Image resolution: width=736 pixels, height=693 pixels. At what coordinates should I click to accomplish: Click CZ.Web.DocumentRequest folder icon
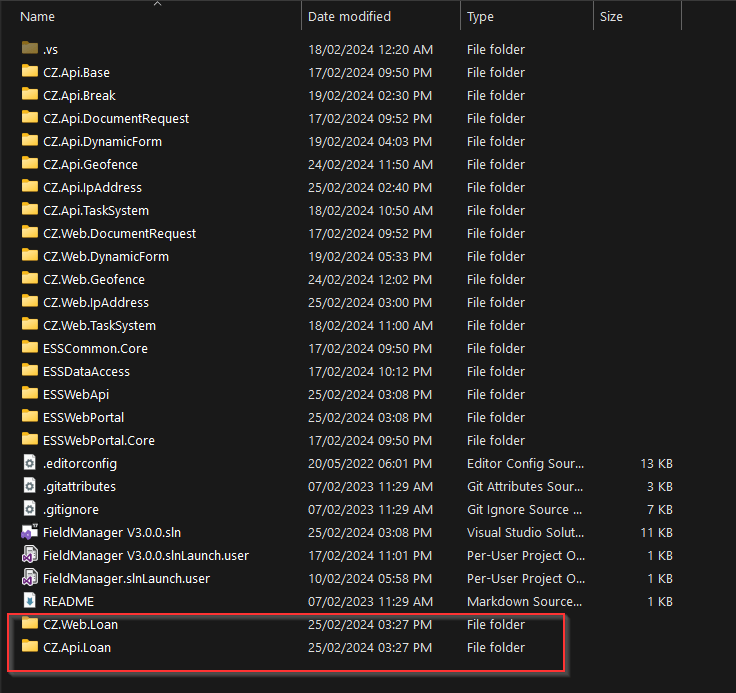[30, 232]
